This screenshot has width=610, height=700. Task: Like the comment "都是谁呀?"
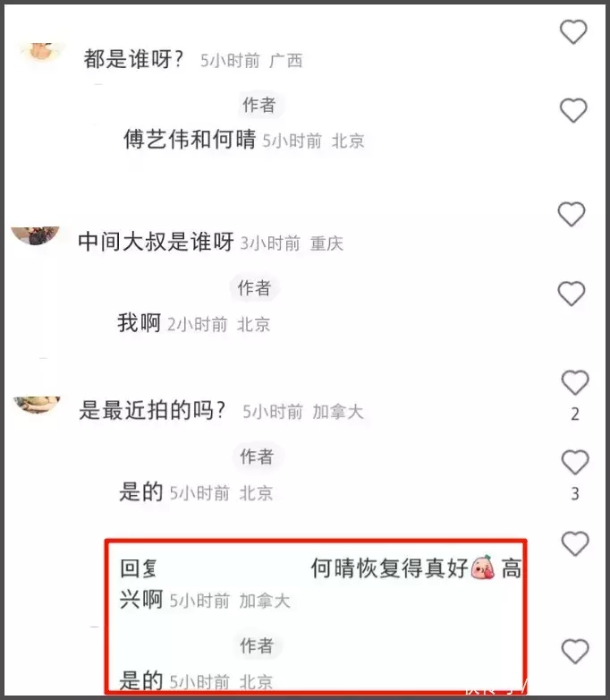click(x=573, y=32)
